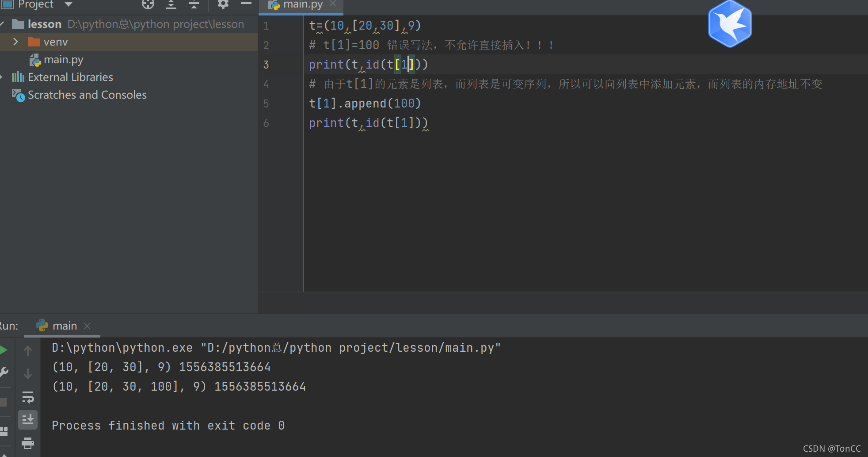The image size is (868, 457).
Task: Toggle soft-wrap in run console
Action: click(x=28, y=397)
